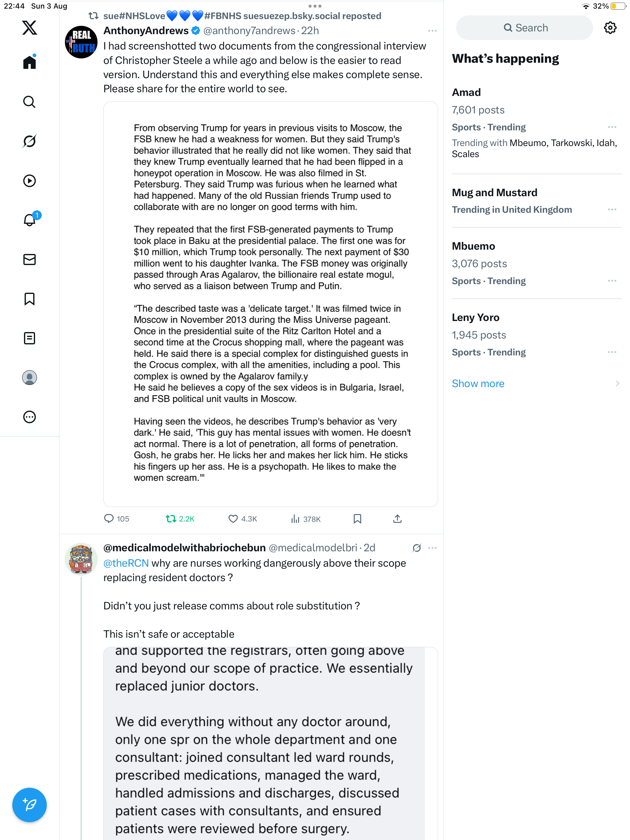Undo repost on AnthonyAndrews post
Image resolution: width=630 pixels, height=840 pixels.
[171, 519]
